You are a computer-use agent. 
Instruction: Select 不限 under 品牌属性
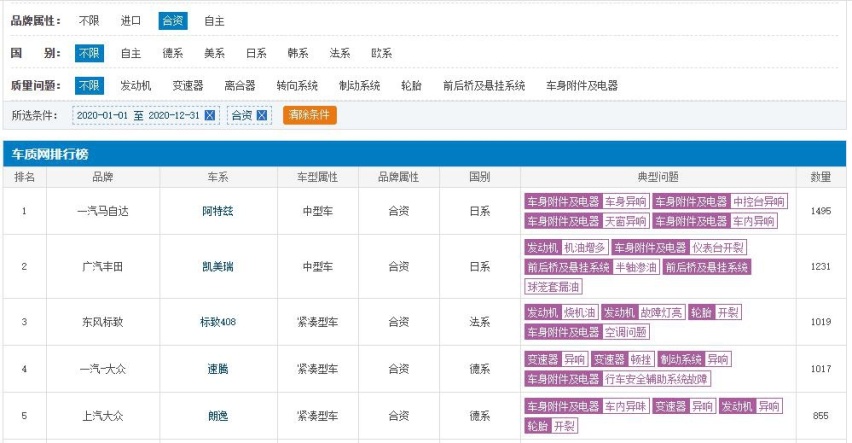(x=89, y=21)
